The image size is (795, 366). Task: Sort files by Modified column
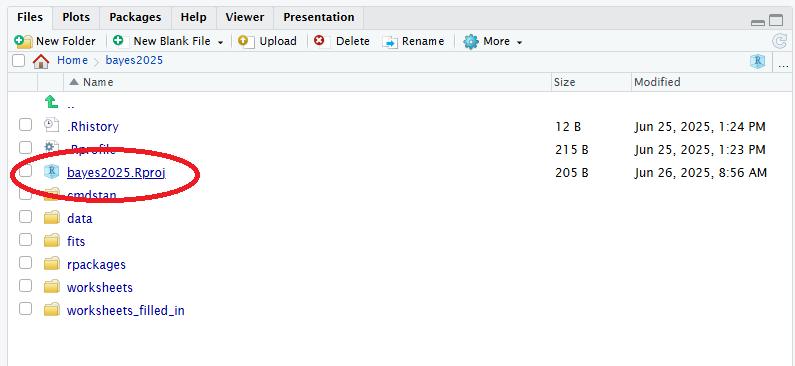[x=712, y=82]
